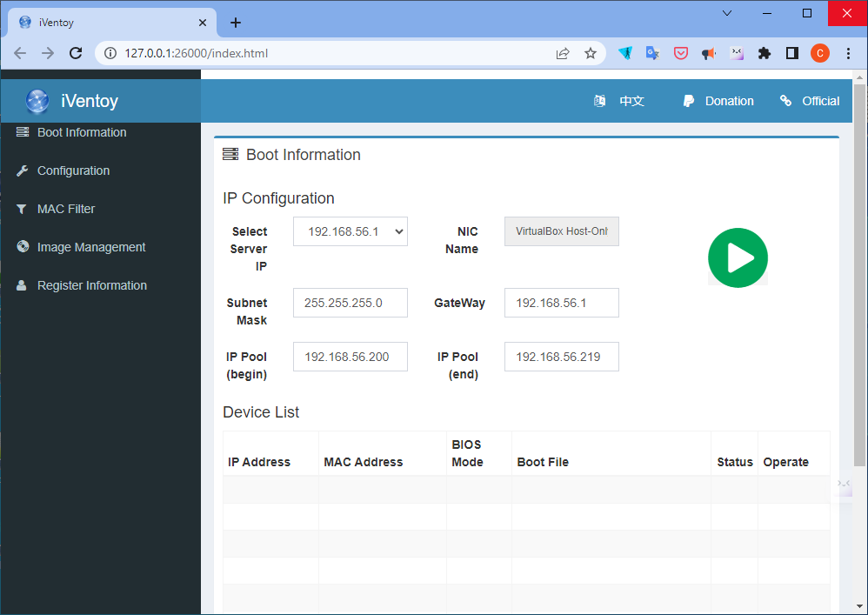This screenshot has width=868, height=615.
Task: Click the purple face extension icon
Action: 737,53
